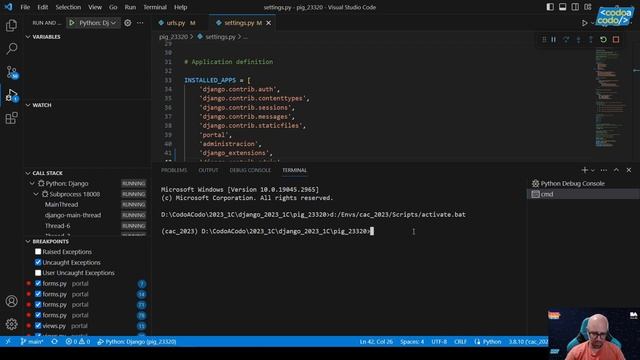Stop the debug session
This screenshot has width=640, height=360.
pyautogui.click(x=616, y=40)
